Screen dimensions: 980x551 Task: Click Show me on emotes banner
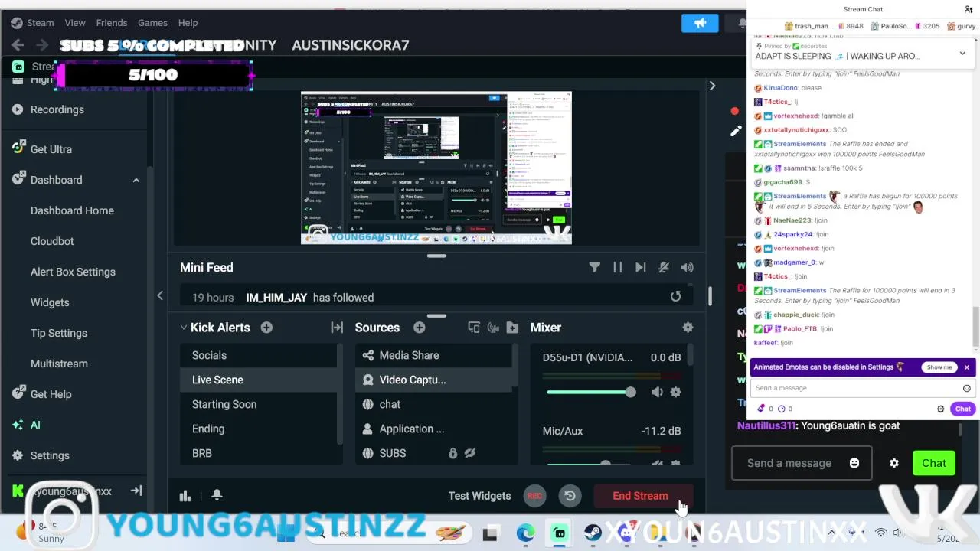939,367
